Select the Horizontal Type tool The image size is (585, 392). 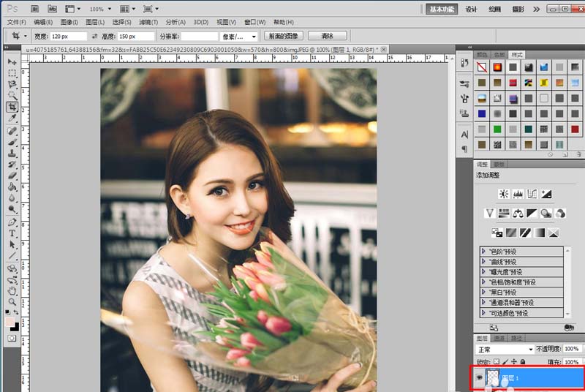(x=12, y=233)
